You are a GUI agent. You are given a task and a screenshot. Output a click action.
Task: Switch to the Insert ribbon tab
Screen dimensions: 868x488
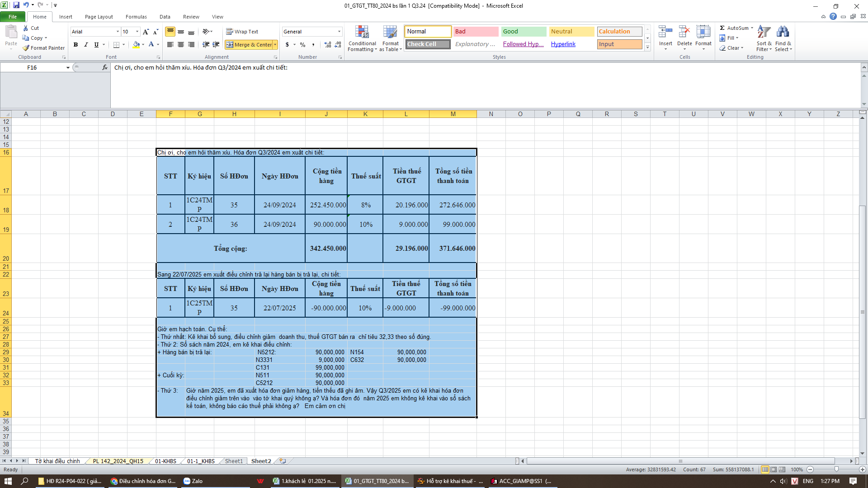[x=66, y=17]
